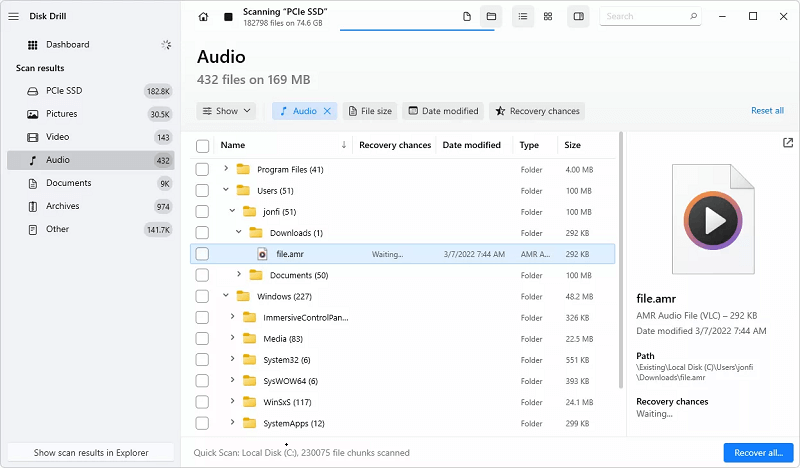Open the Pictures scan results
Screen dimensions: 800x468
point(61,114)
